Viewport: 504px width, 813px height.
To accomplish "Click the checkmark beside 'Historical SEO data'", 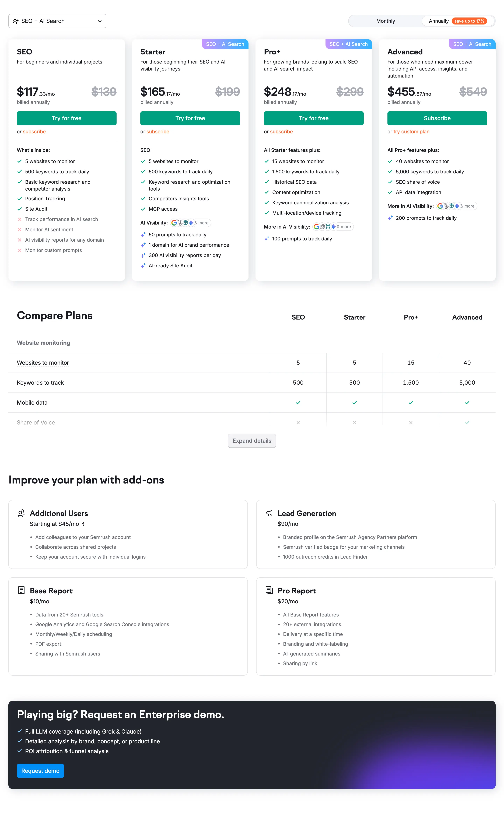I will tap(267, 182).
